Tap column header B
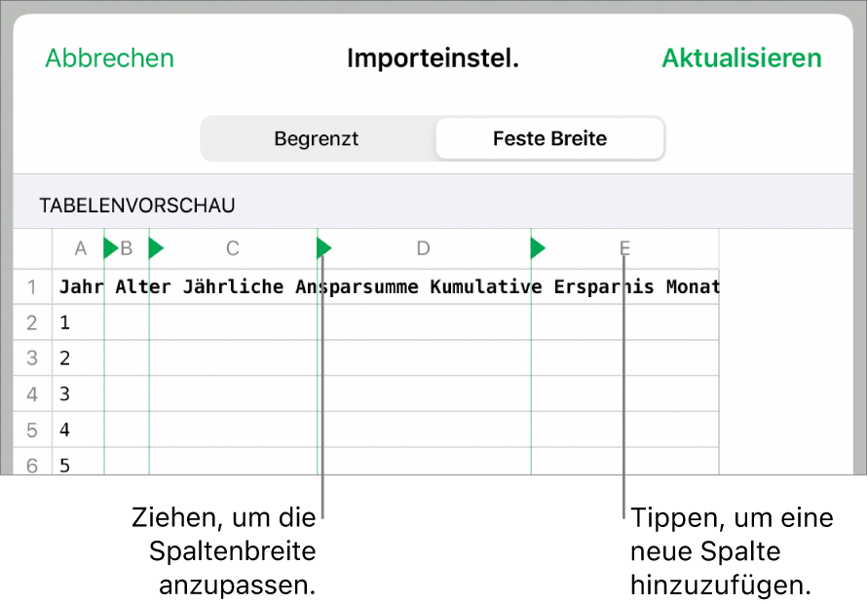 pyautogui.click(x=127, y=248)
